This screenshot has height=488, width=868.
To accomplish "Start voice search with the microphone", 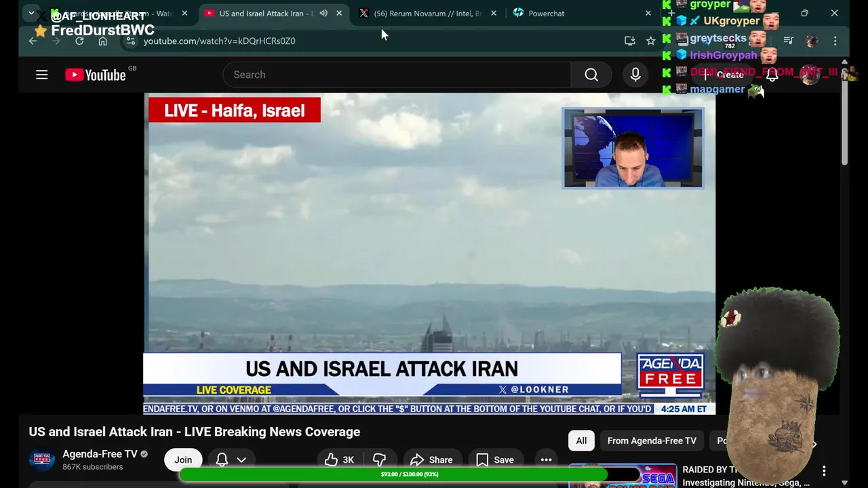I will 635,75.
